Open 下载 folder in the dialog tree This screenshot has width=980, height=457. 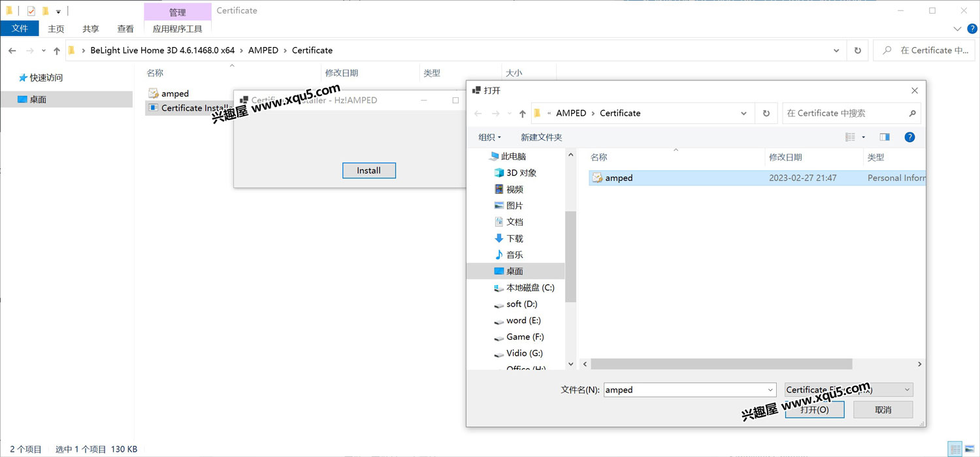[509, 238]
